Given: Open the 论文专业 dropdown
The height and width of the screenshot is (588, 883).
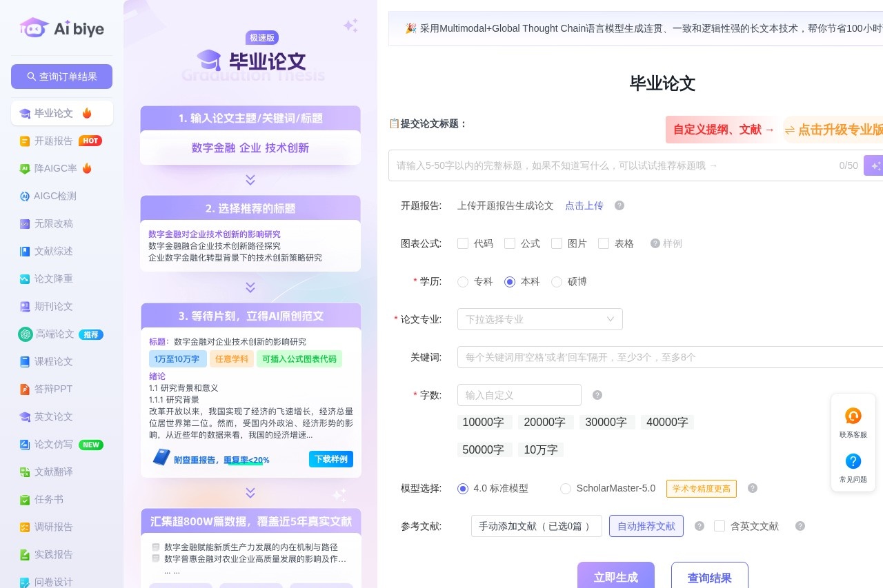Looking at the screenshot, I should coord(539,319).
